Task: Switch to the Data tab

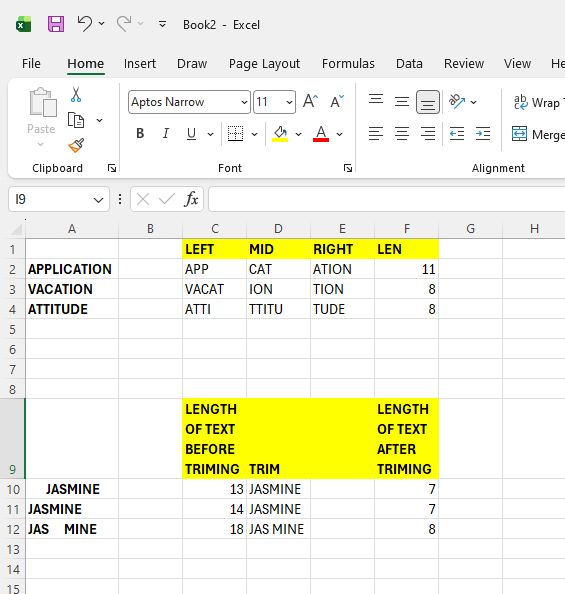Action: coord(409,64)
